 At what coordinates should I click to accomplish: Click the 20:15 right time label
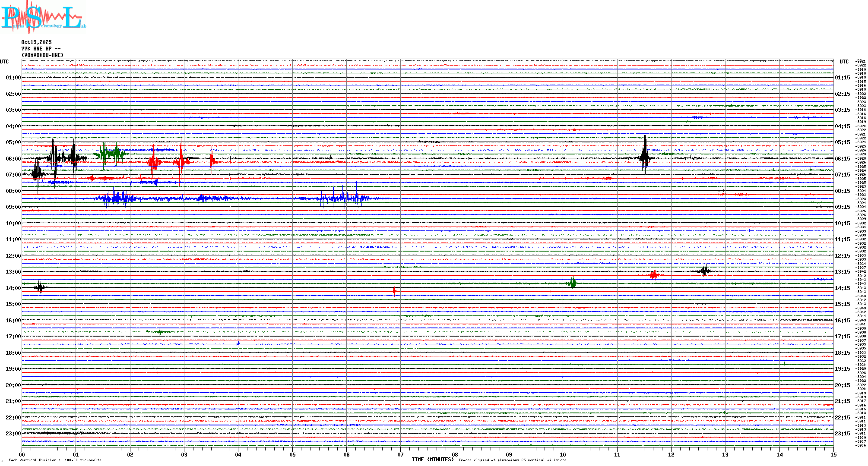[842, 385]
